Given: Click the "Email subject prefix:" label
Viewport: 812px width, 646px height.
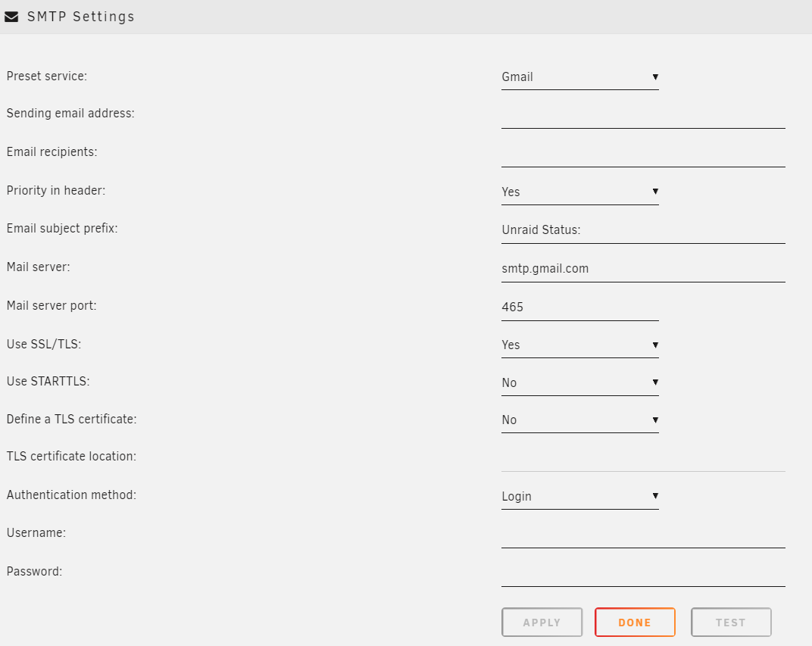Looking at the screenshot, I should click(62, 229).
